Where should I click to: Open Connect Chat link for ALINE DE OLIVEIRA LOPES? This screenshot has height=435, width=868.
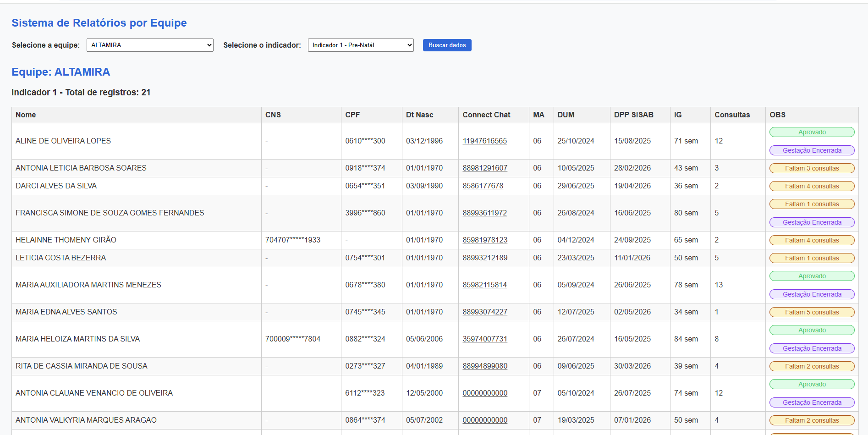(x=484, y=141)
